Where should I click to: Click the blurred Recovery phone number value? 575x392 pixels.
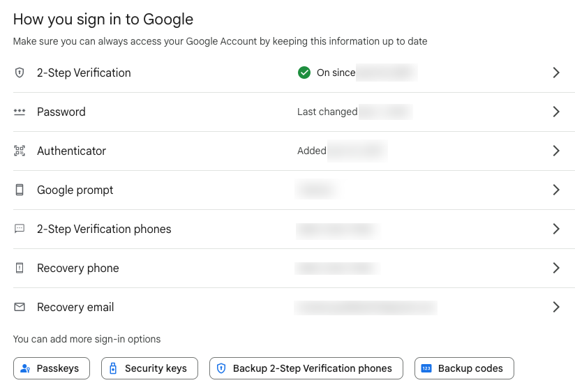pos(337,269)
